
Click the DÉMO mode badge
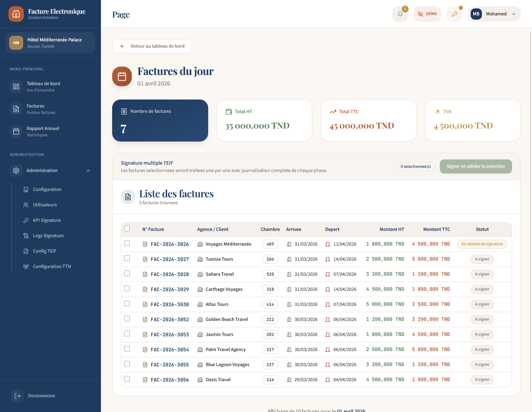coord(427,14)
